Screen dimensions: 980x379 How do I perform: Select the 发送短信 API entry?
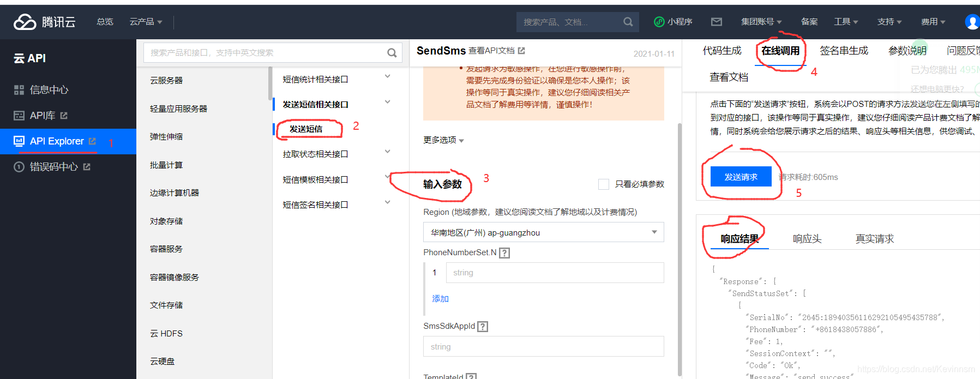[306, 129]
